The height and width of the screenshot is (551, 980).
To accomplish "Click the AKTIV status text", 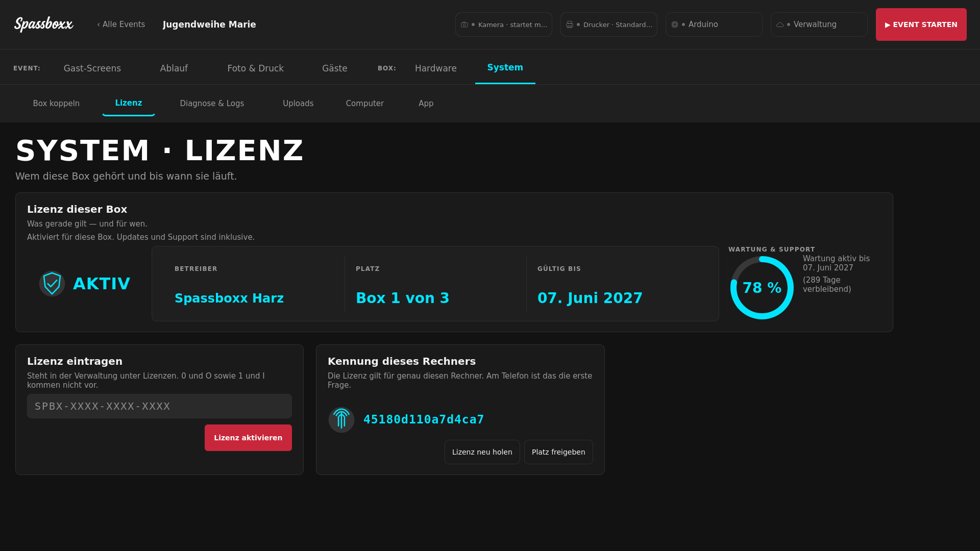I will point(102,284).
